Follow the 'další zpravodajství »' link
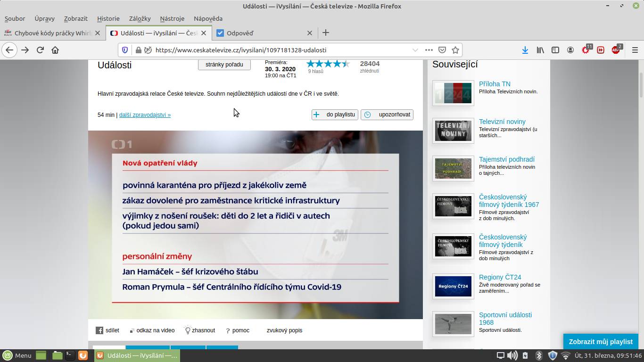644x362 pixels. [145, 115]
